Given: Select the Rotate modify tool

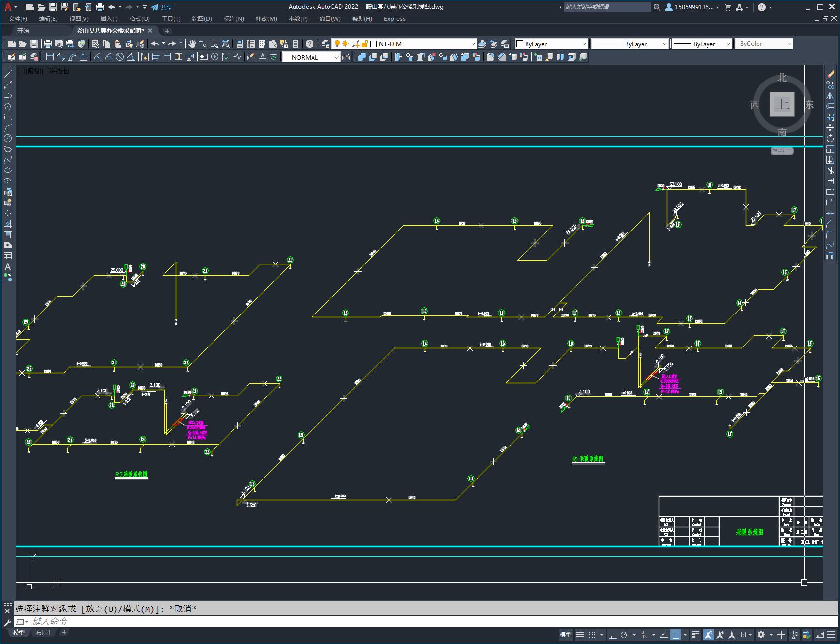Looking at the screenshot, I should click(x=830, y=138).
